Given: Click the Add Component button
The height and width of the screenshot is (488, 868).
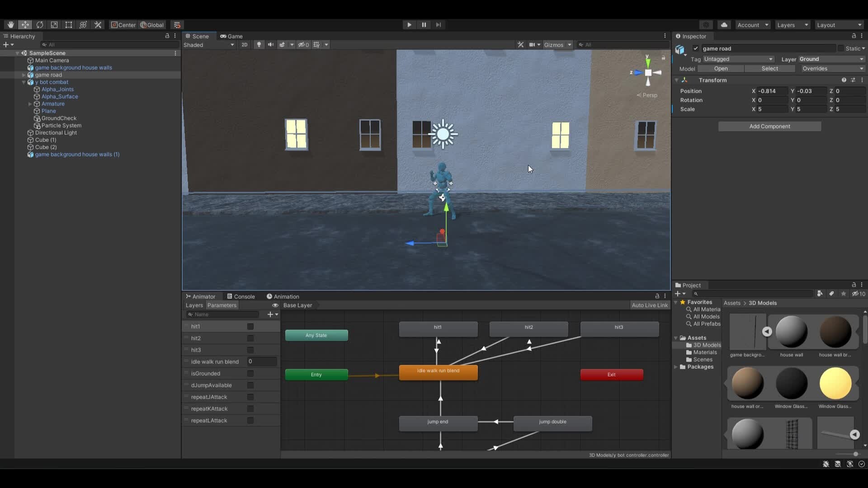Looking at the screenshot, I should coord(769,126).
